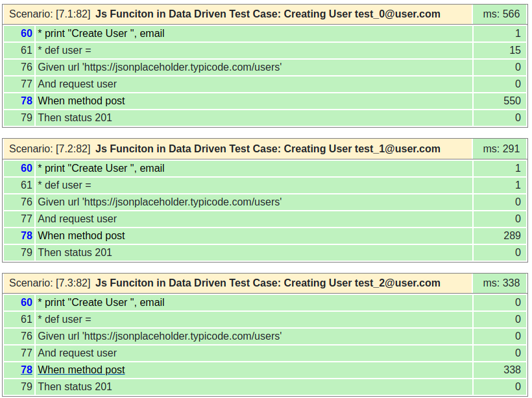Click underlined 'When method post' step in test_2
Screen dimensions: 532x398
point(81,370)
